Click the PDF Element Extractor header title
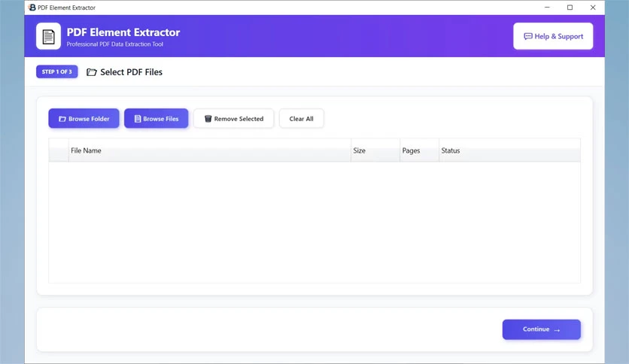The width and height of the screenshot is (629, 364). point(123,32)
